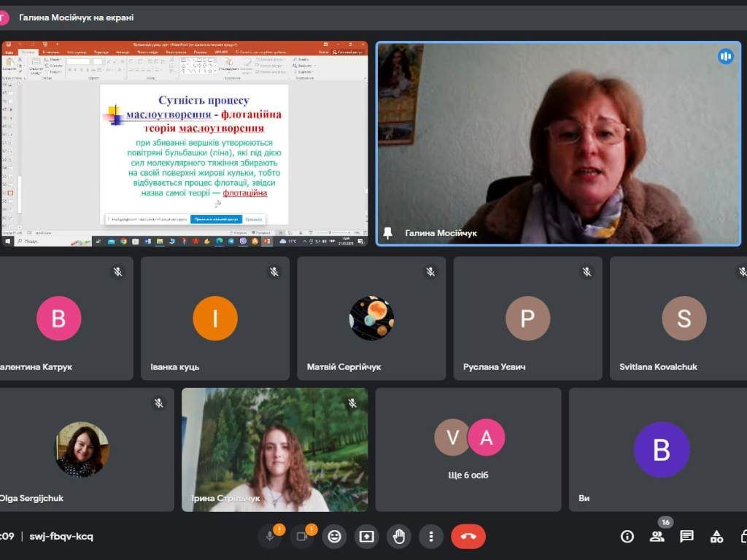Select Ірина Стрільчук's video tile
The image size is (747, 560).
click(x=274, y=449)
